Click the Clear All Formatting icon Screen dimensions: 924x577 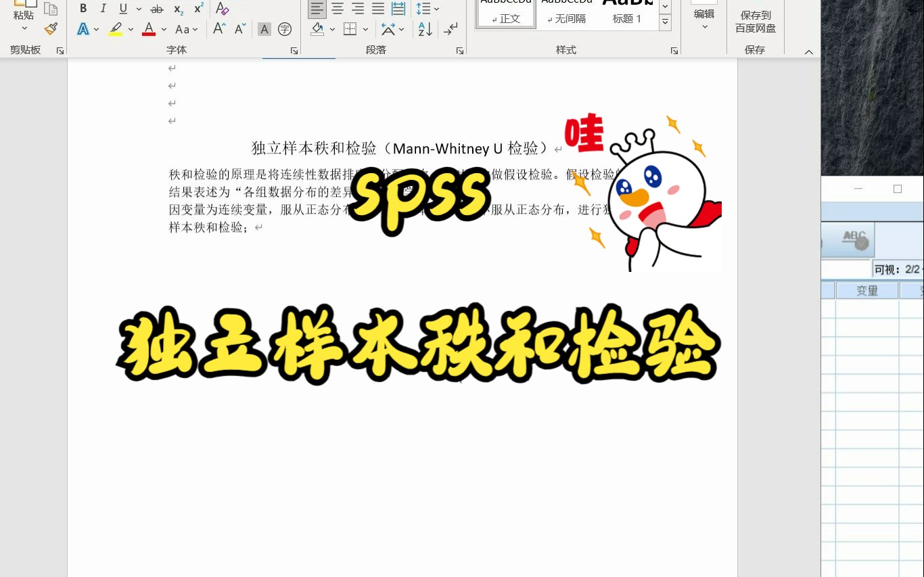[223, 9]
